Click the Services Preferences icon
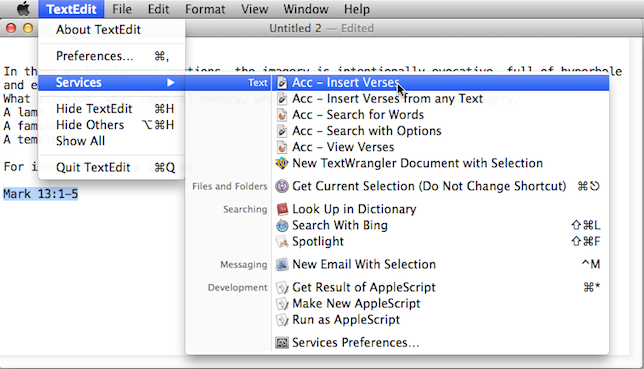 click(282, 343)
